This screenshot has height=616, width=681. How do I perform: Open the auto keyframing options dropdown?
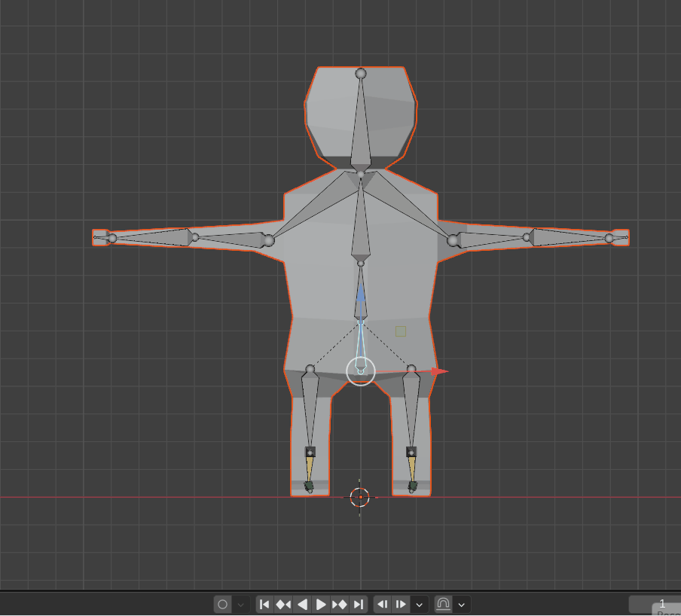pyautogui.click(x=240, y=604)
